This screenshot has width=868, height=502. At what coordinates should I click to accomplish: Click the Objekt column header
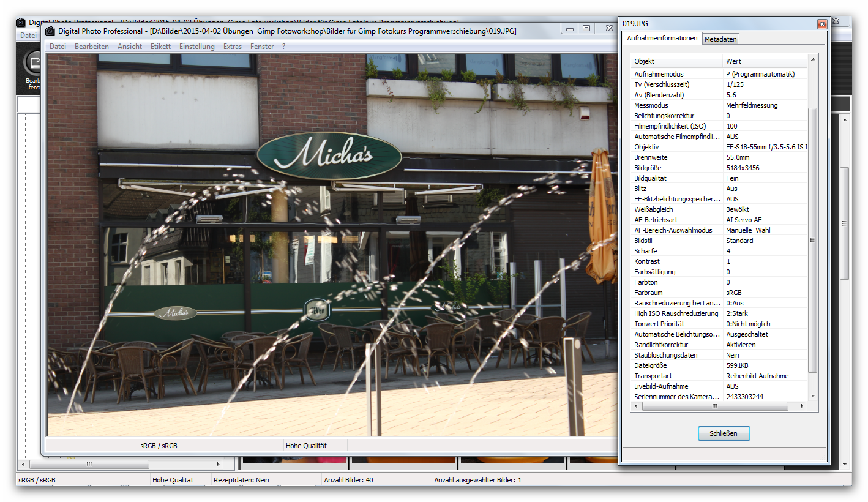pyautogui.click(x=676, y=61)
